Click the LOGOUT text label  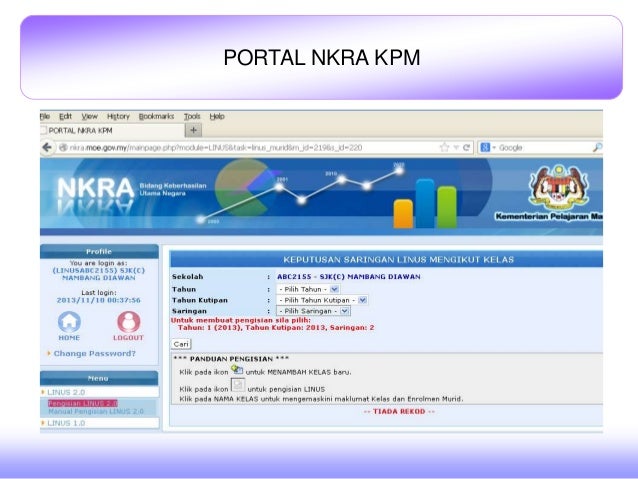point(128,338)
